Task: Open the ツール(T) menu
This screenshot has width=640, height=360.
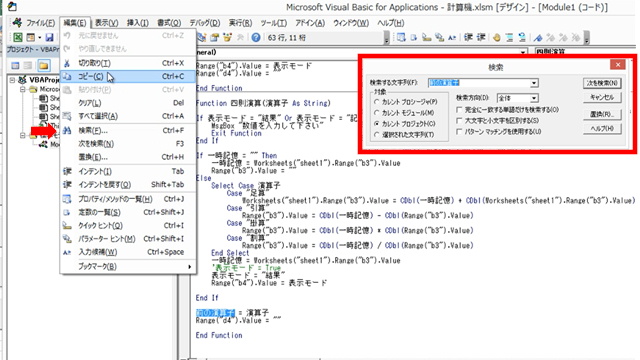Action: tap(273, 23)
